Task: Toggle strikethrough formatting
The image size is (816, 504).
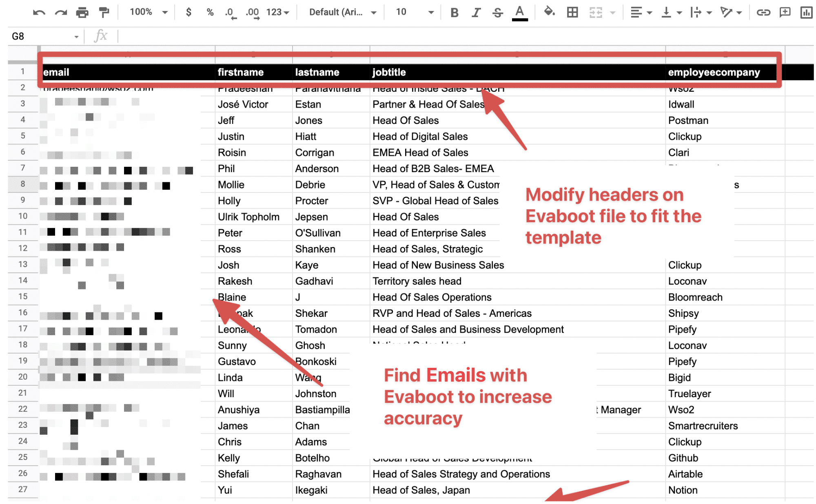Action: (x=497, y=13)
